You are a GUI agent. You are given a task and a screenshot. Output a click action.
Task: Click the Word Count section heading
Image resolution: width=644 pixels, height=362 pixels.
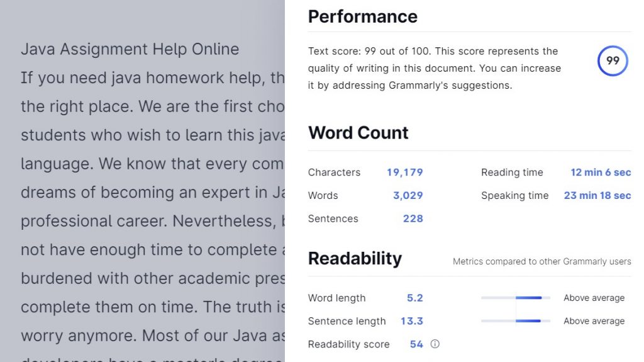click(358, 133)
